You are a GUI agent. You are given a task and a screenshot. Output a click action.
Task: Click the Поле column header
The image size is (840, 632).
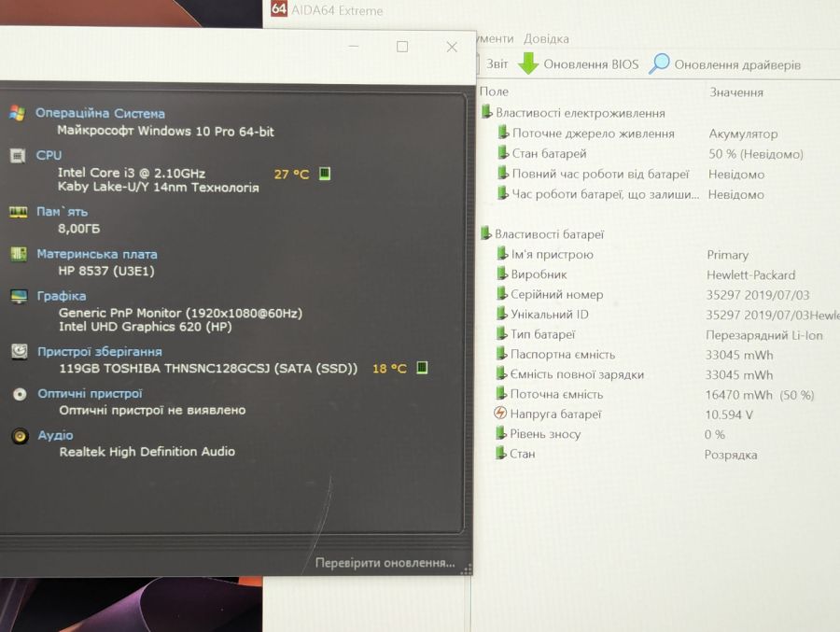[x=494, y=91]
